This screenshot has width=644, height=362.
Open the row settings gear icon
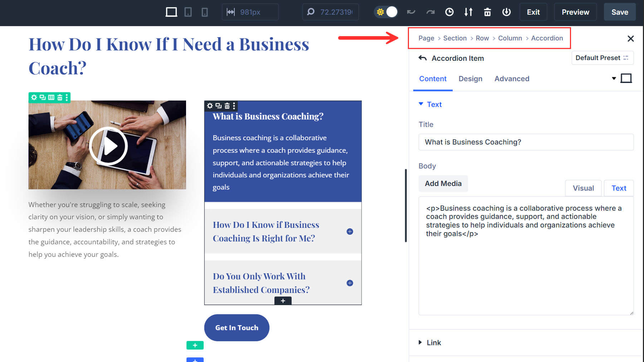click(x=34, y=97)
